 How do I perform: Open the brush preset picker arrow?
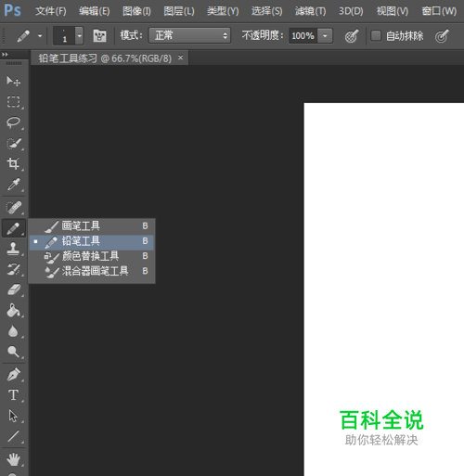(x=80, y=36)
